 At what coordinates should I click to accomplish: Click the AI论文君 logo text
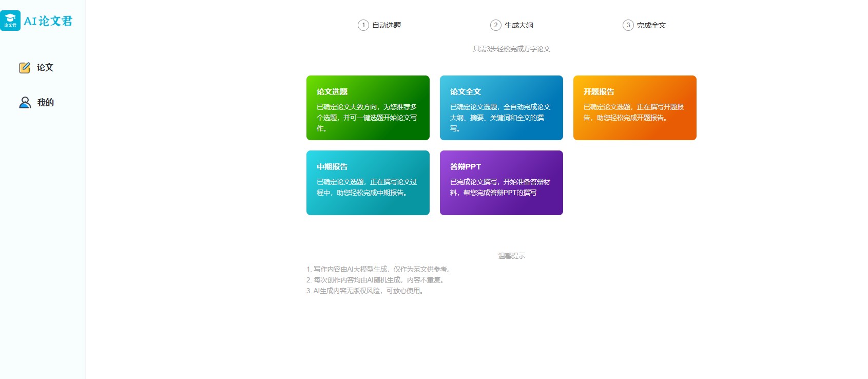(48, 21)
